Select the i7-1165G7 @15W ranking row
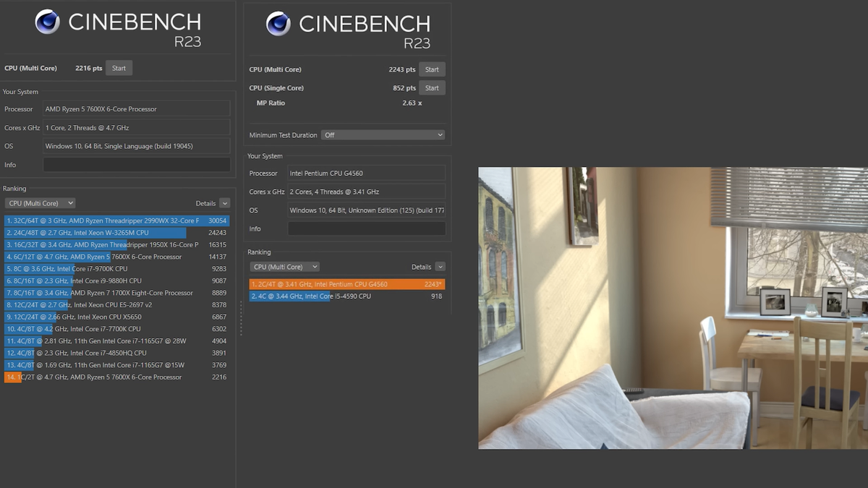The width and height of the screenshot is (868, 488). 116,365
